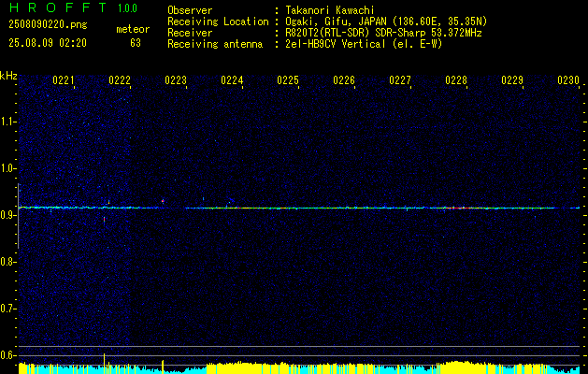Click time marker 0230

click(x=568, y=80)
